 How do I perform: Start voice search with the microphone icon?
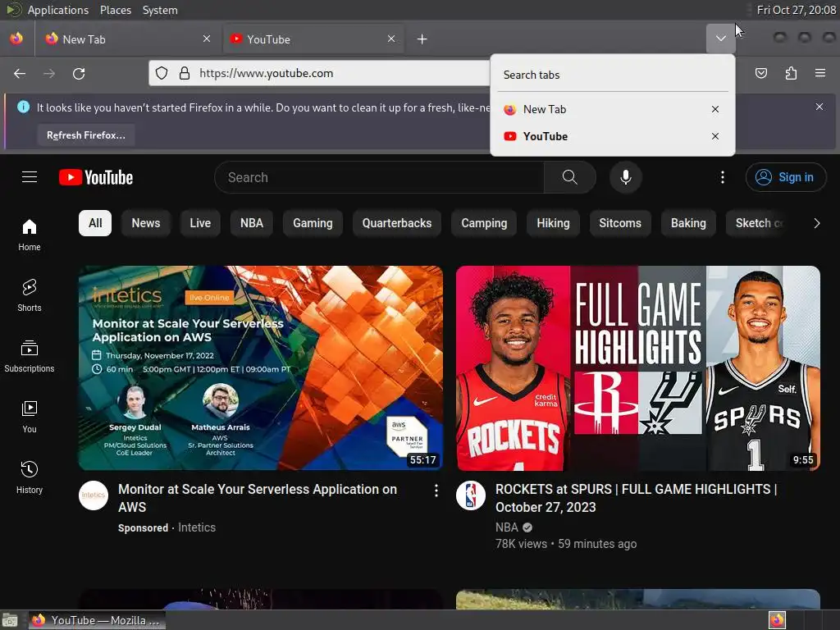click(x=625, y=177)
